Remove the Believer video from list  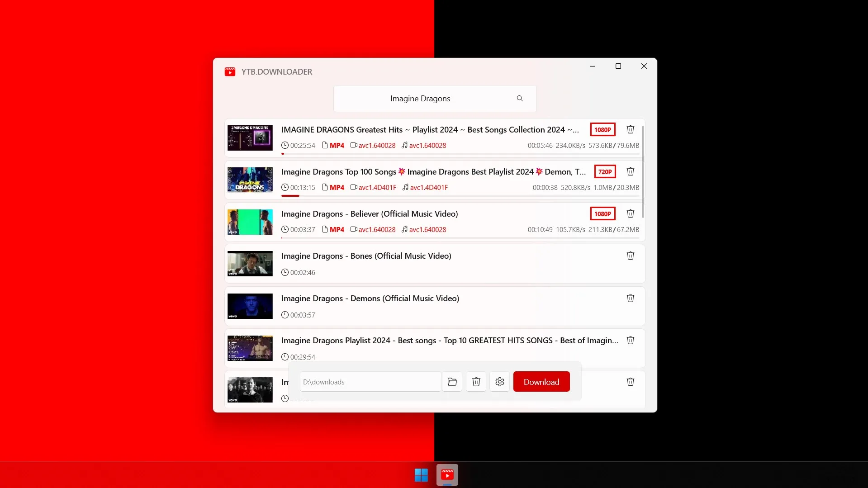click(x=630, y=213)
